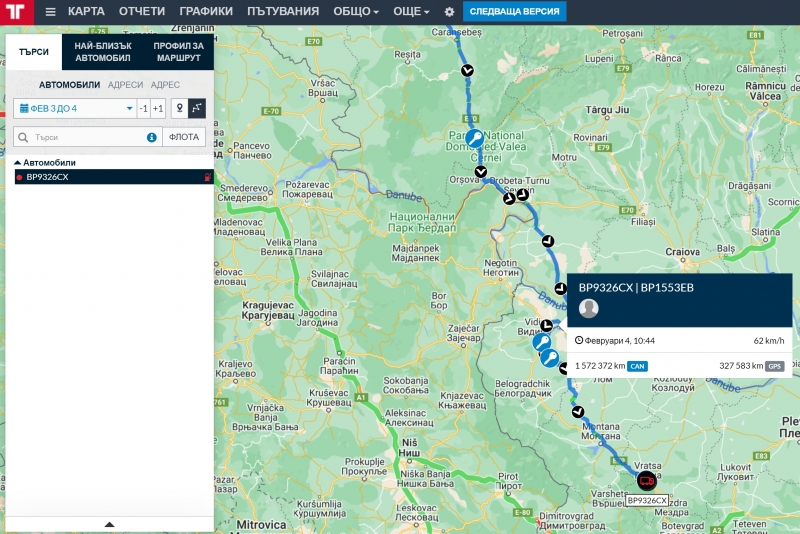Click the calendar icon in date selector
The width and height of the screenshot is (800, 534).
pyautogui.click(x=24, y=108)
